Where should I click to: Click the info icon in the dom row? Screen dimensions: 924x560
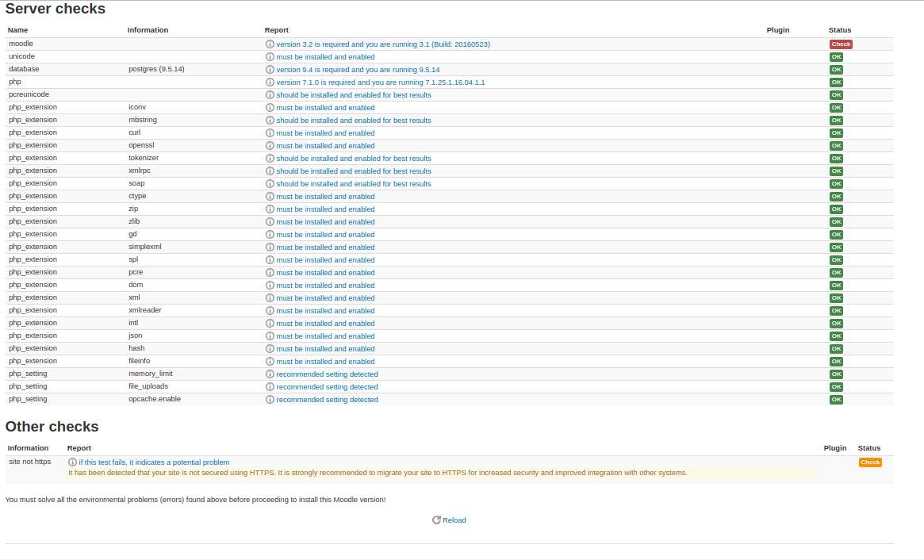click(270, 286)
